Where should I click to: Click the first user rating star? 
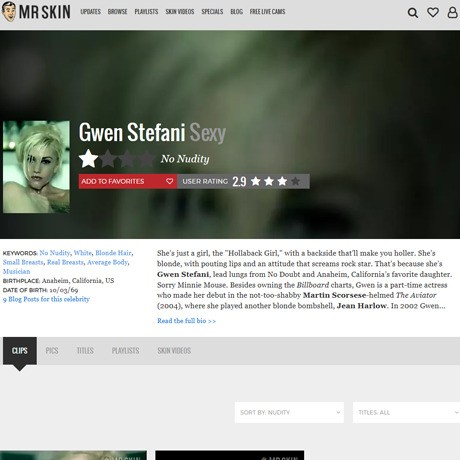(256, 181)
